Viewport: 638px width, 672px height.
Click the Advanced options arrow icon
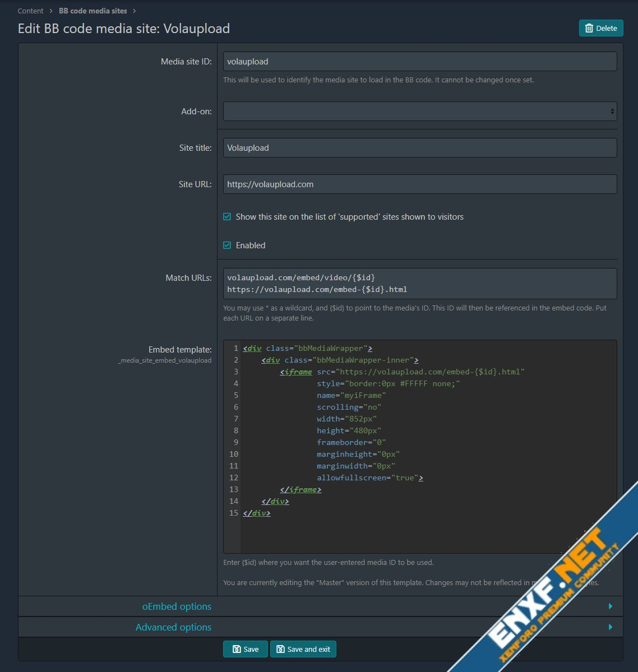610,627
